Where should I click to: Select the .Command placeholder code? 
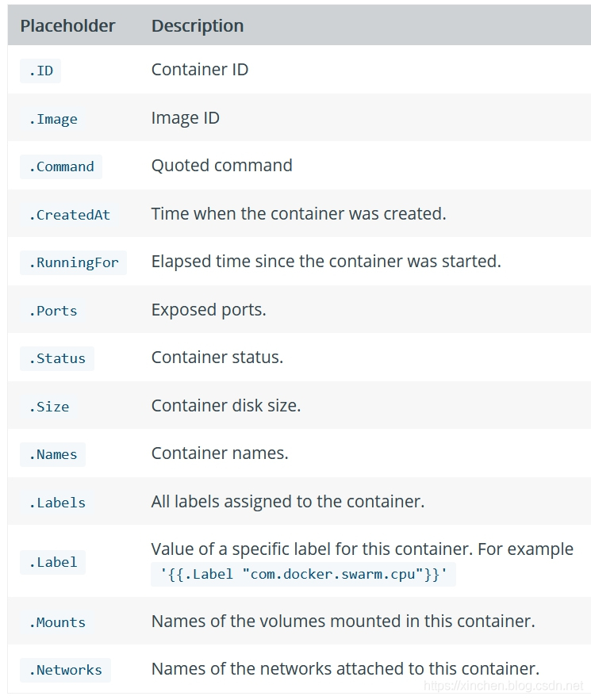pyautogui.click(x=61, y=166)
